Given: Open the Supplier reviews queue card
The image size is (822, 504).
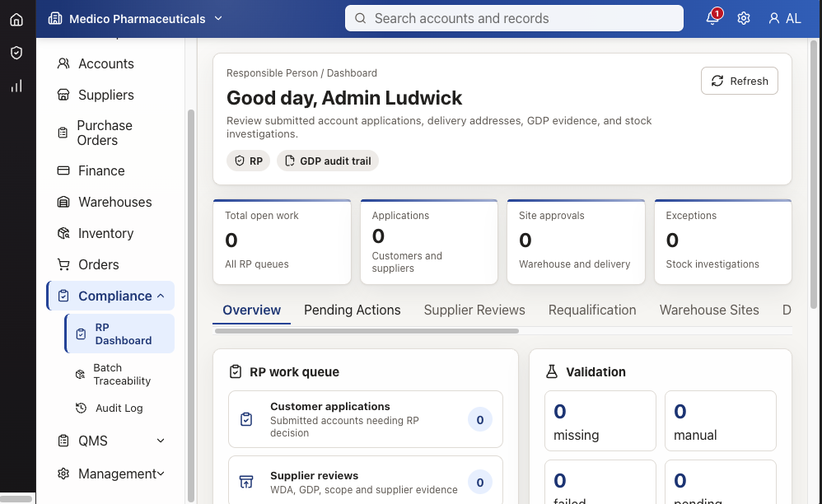Looking at the screenshot, I should tap(366, 480).
